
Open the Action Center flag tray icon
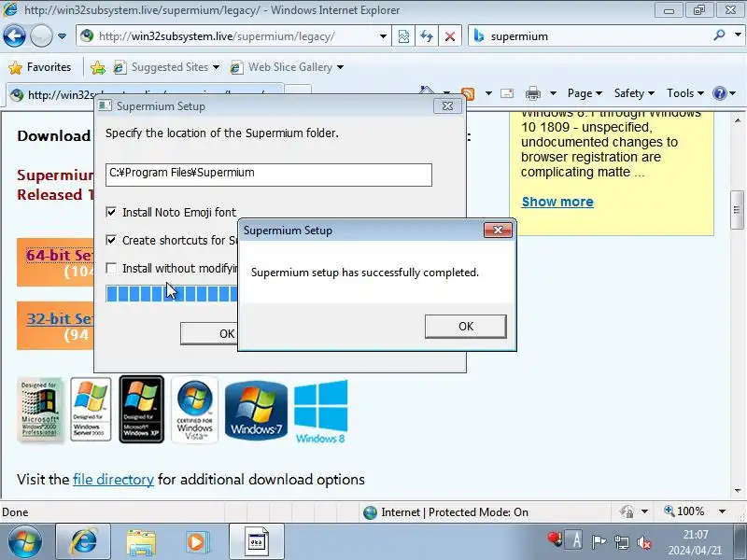coord(599,541)
